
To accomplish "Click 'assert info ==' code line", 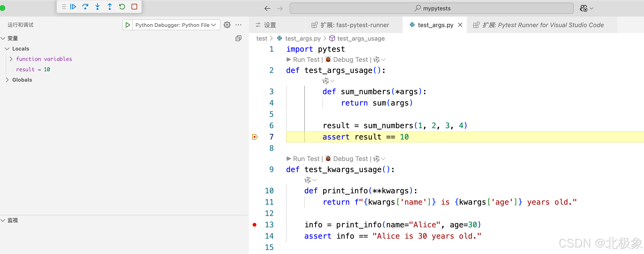I will click(x=393, y=236).
